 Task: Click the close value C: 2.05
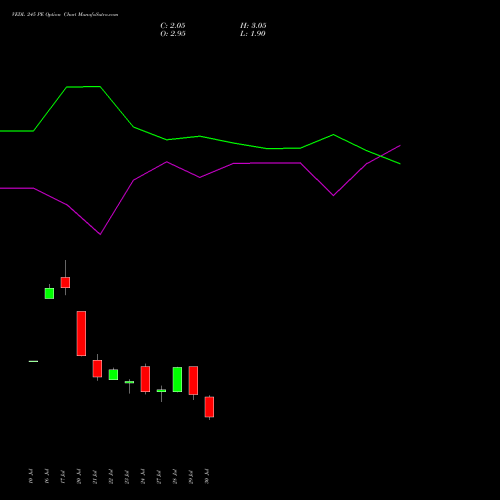pyautogui.click(x=173, y=26)
